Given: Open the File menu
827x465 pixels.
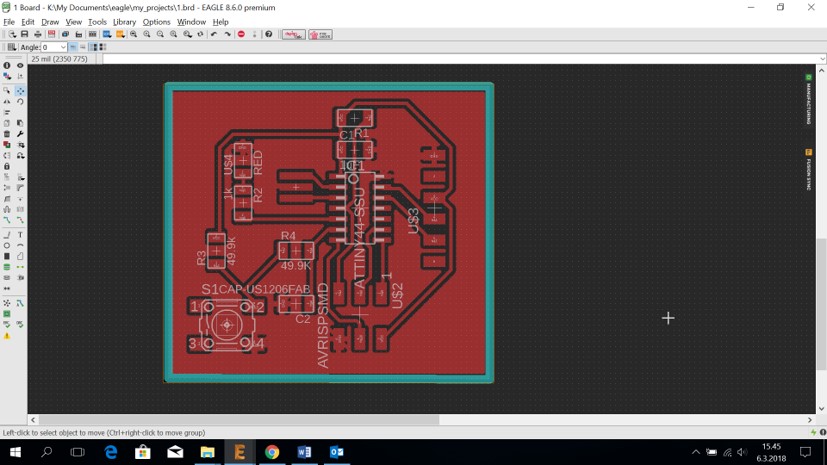Looking at the screenshot, I should (x=9, y=22).
